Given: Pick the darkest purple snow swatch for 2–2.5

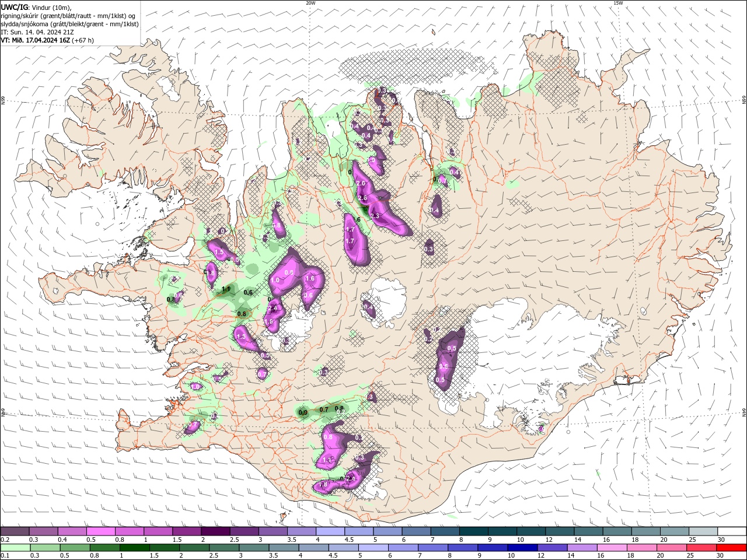Looking at the screenshot, I should pyautogui.click(x=215, y=531).
